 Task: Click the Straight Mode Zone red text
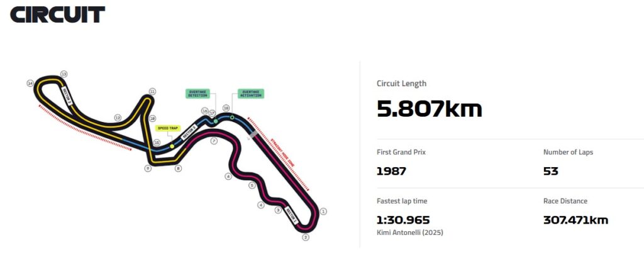click(285, 153)
